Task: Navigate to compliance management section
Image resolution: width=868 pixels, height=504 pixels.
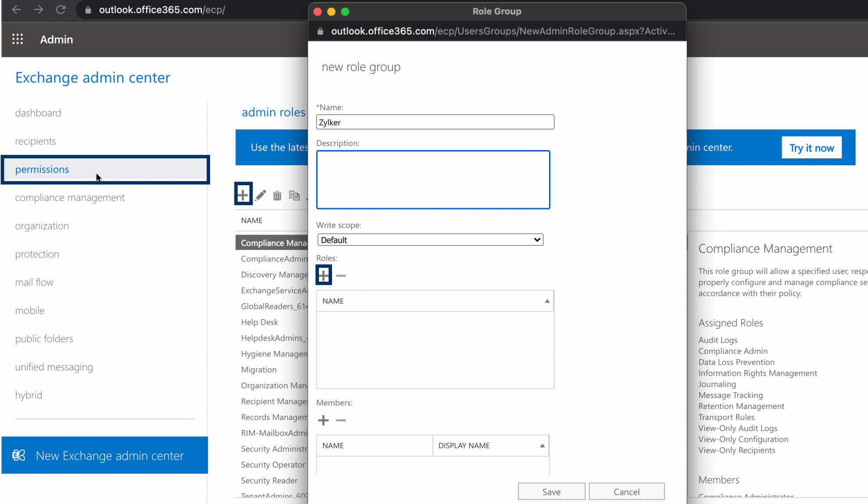Action: (x=69, y=197)
